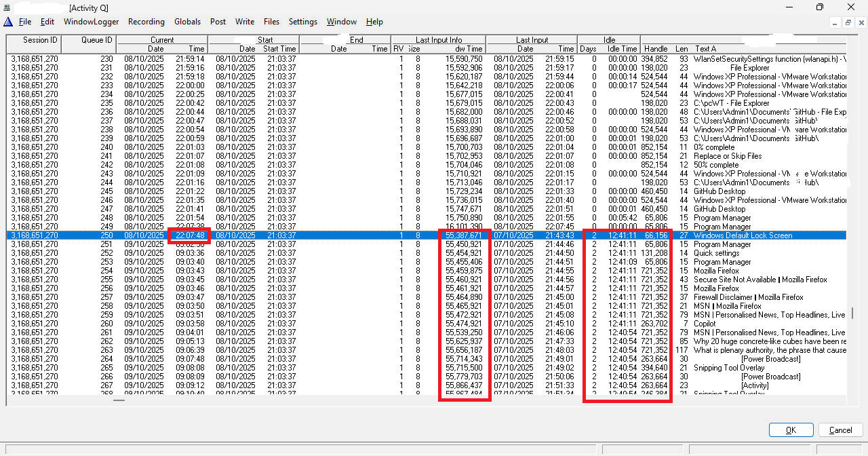Select the Text A column header
The width and height of the screenshot is (868, 456).
[705, 49]
